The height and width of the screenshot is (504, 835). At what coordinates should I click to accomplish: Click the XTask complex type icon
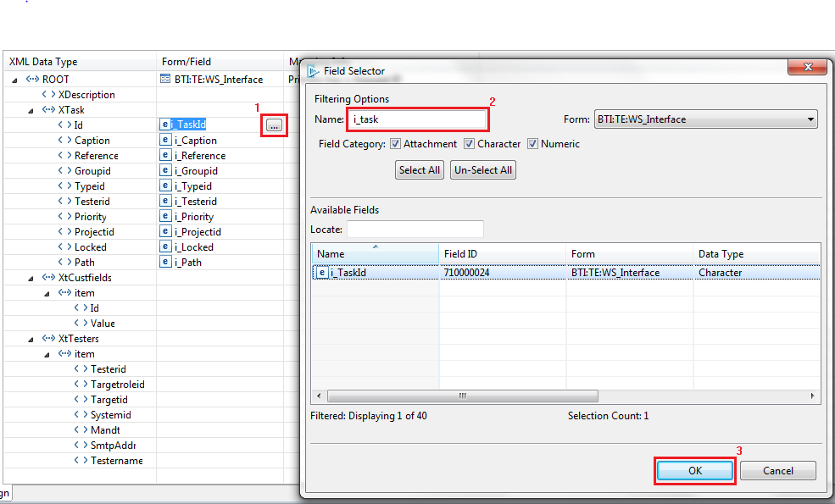click(x=48, y=109)
